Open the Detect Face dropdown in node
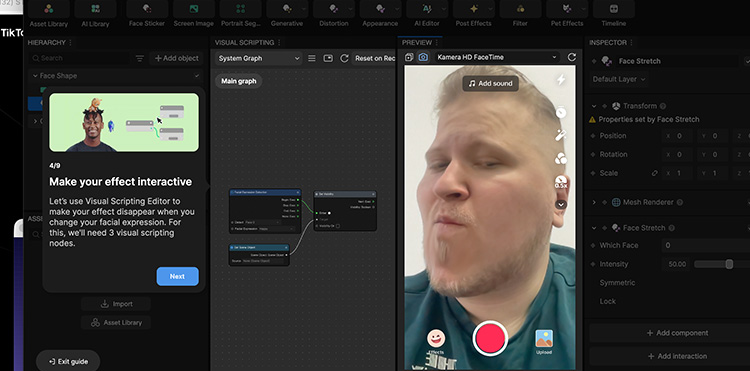 264,222
